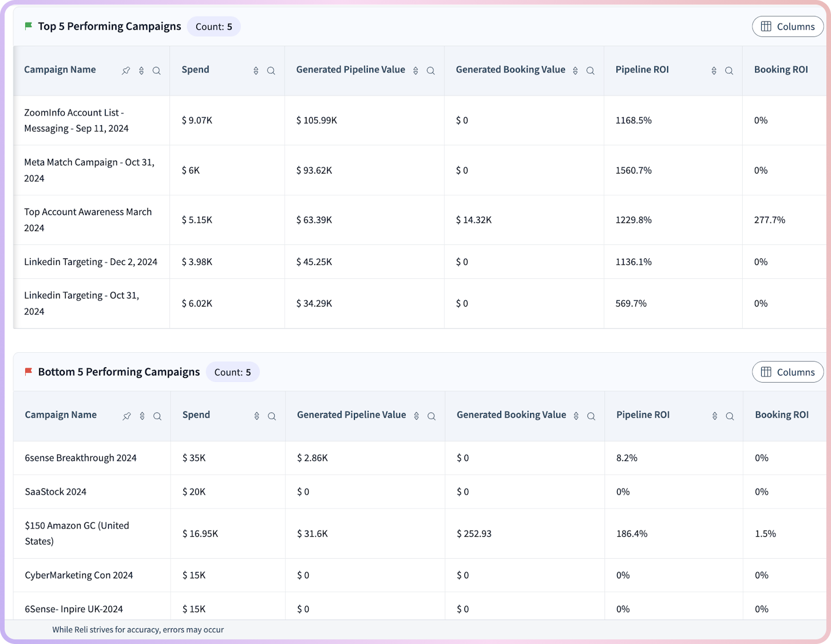Sort Generated Pipeline Value in Bottom 5 table
Image resolution: width=831 pixels, height=644 pixels.
417,416
